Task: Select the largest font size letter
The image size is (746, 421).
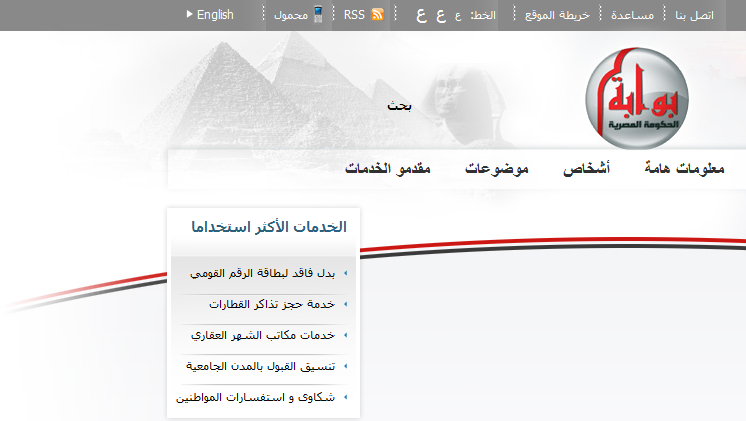Action: 422,15
